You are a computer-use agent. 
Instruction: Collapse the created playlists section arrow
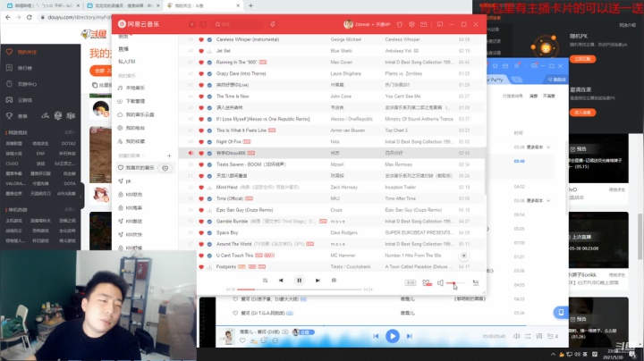143,155
